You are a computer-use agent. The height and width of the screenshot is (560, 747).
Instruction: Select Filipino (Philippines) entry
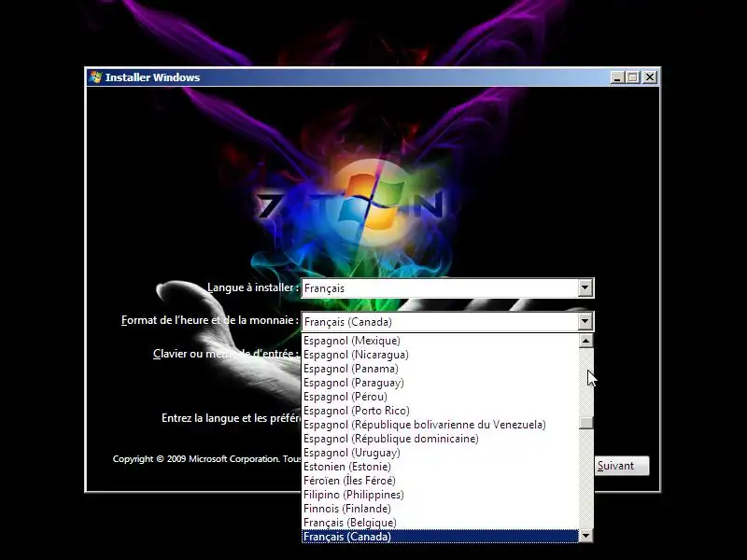pyautogui.click(x=440, y=495)
